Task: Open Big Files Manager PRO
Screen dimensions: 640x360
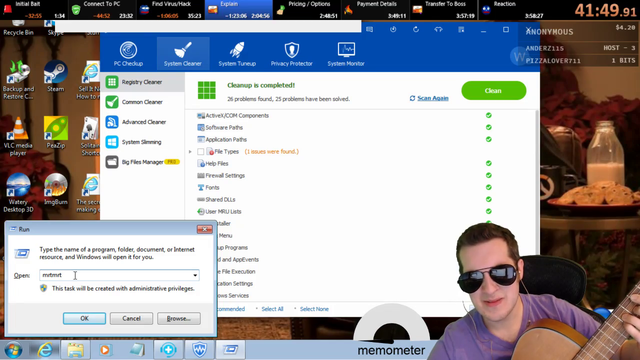Action: 142,162
